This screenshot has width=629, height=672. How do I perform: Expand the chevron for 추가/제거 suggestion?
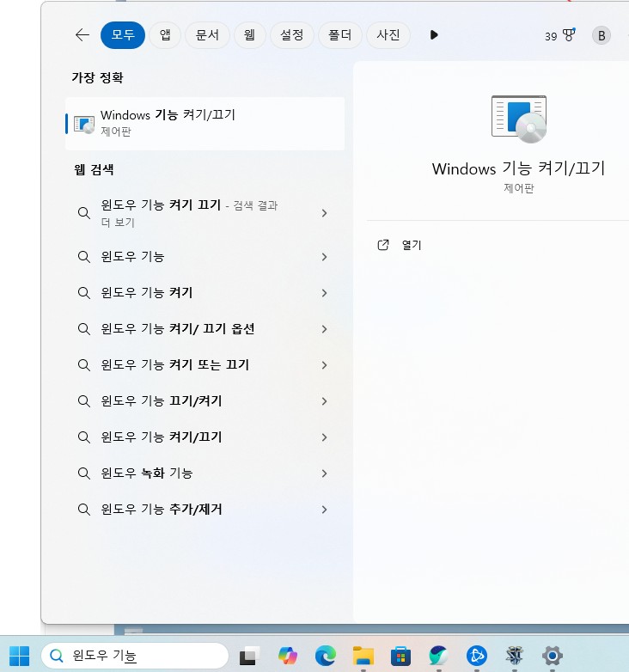(324, 510)
